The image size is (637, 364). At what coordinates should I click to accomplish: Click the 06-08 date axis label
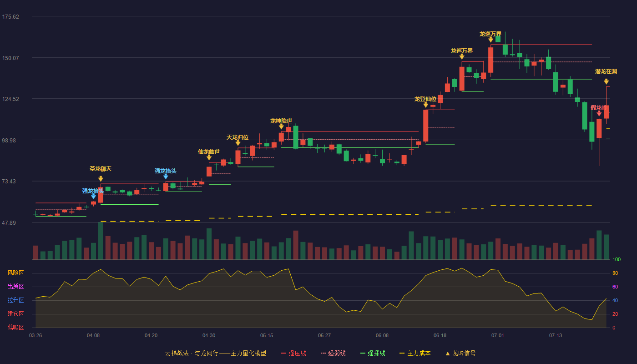pyautogui.click(x=382, y=335)
